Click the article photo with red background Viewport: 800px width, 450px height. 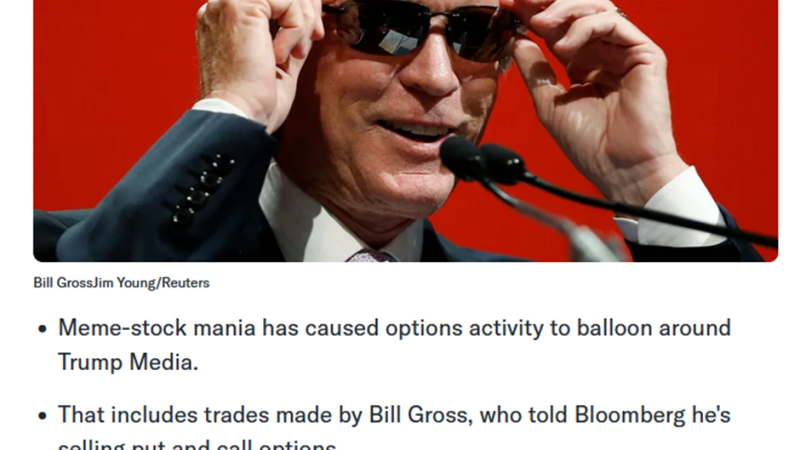406,131
